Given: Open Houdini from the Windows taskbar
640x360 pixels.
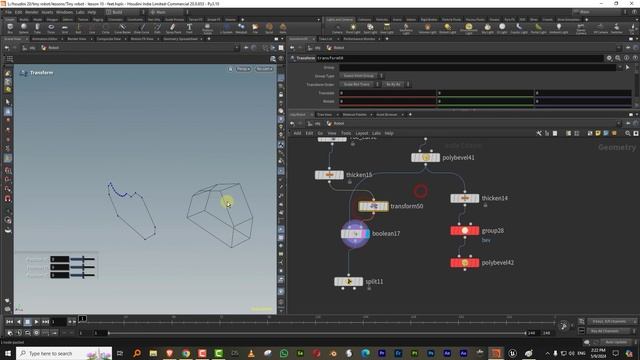Looking at the screenshot, I should coord(496,353).
